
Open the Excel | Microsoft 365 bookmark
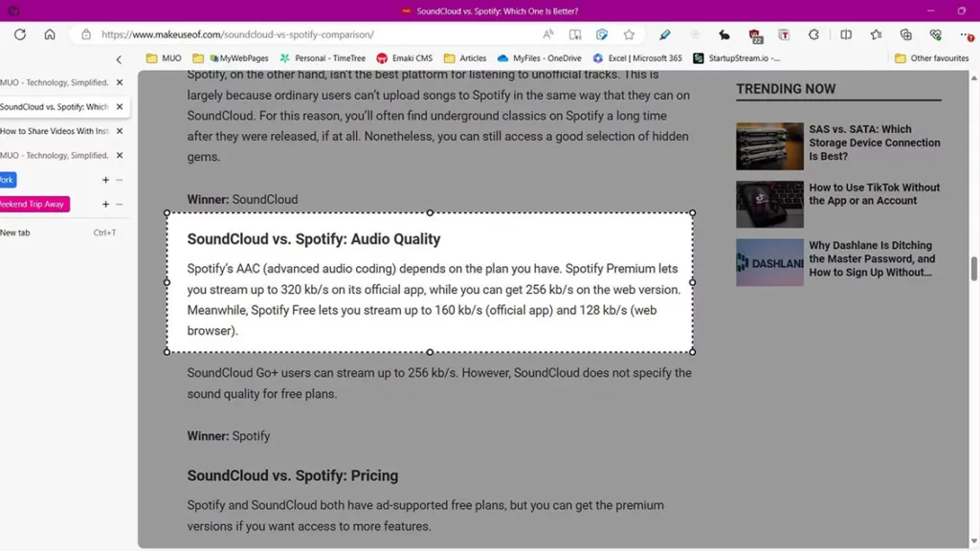[637, 58]
